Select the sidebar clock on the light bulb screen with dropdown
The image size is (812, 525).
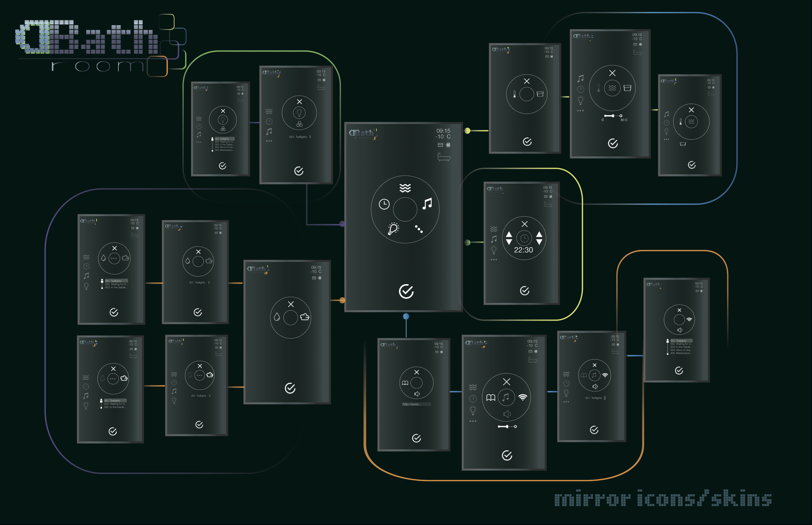point(269,121)
